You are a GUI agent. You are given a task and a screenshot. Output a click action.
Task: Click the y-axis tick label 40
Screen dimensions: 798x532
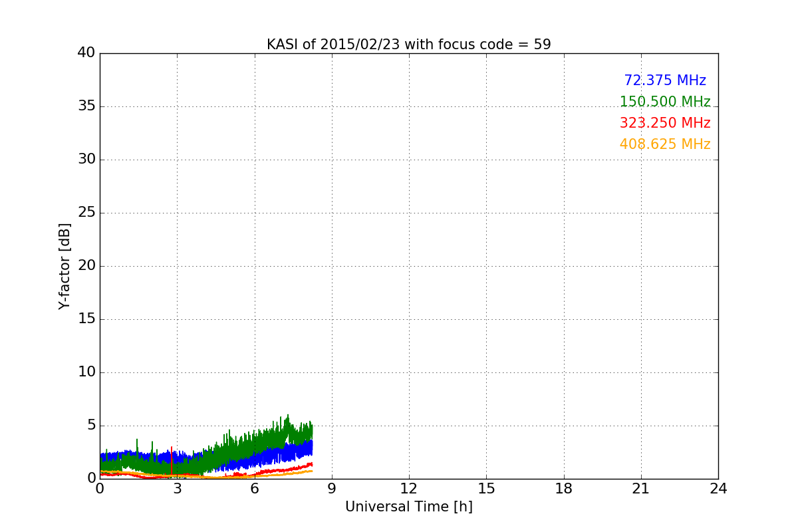86,53
